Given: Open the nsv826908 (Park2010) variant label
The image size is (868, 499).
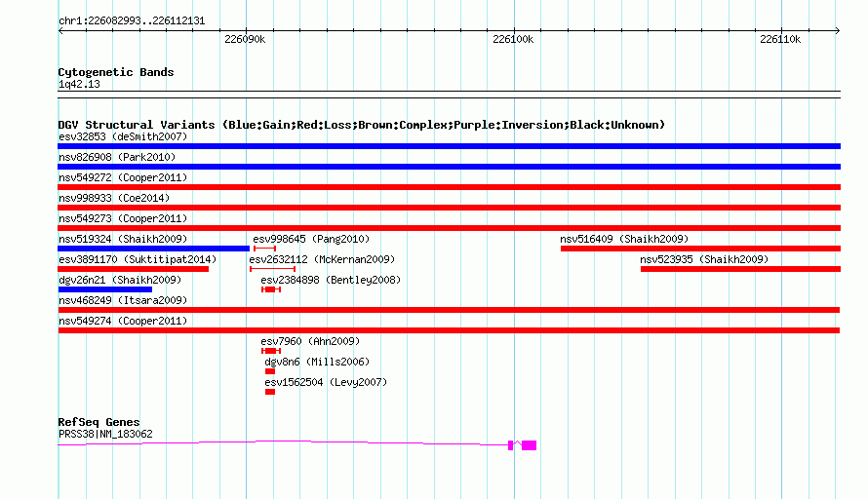Looking at the screenshot, I should point(117,157).
